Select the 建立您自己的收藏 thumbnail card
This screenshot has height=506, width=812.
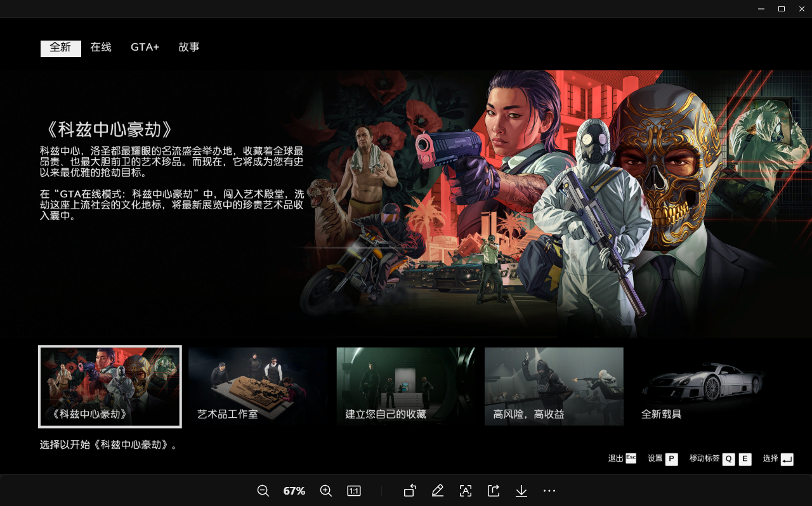tap(406, 387)
